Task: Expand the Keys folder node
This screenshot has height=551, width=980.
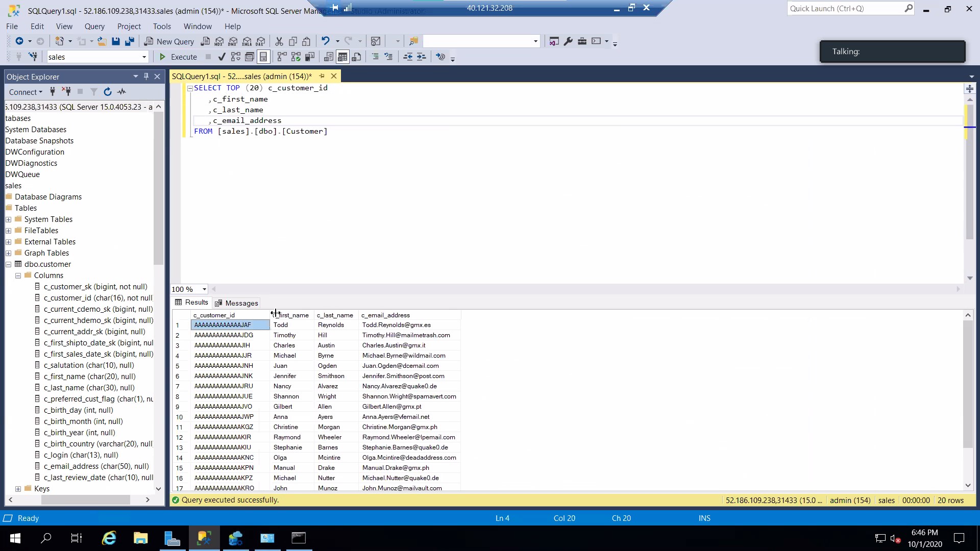Action: pyautogui.click(x=18, y=489)
